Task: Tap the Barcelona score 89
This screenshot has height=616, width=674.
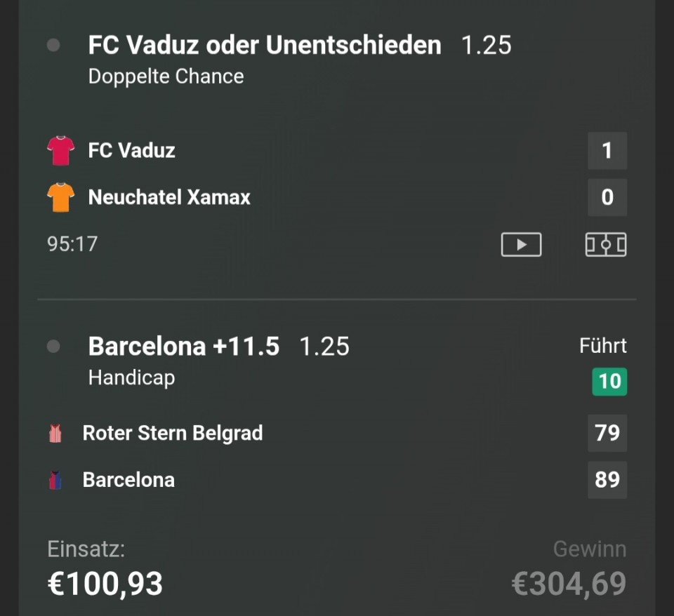Action: point(607,480)
